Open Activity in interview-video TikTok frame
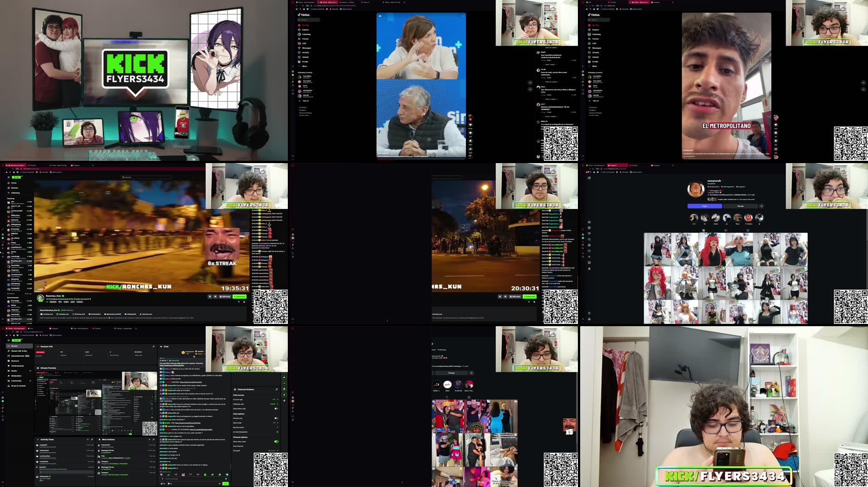The width and height of the screenshot is (868, 487). click(x=304, y=53)
